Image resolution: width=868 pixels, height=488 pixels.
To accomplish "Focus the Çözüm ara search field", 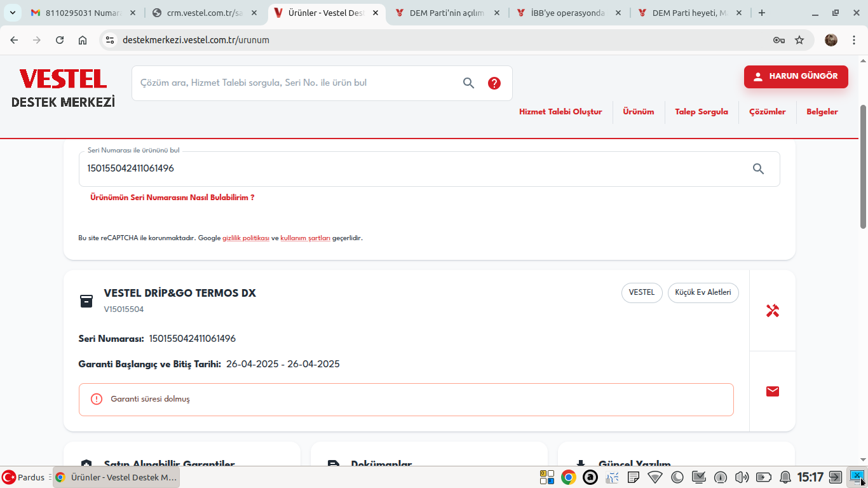I will 295,83.
